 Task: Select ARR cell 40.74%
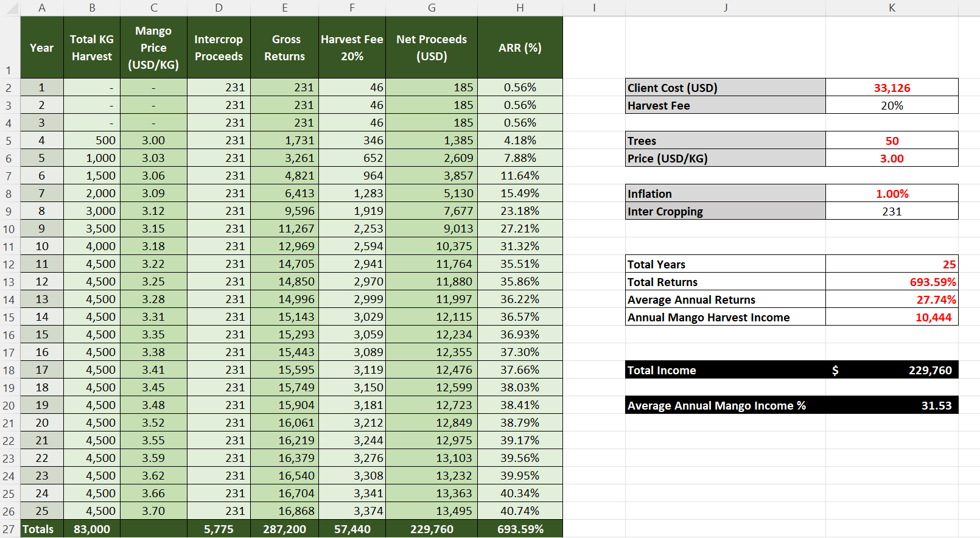click(520, 511)
